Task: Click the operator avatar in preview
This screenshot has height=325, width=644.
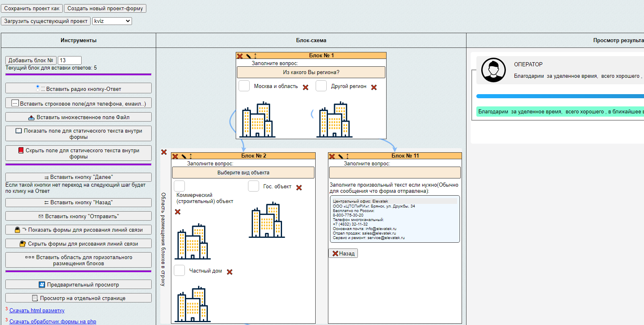Action: pos(493,70)
